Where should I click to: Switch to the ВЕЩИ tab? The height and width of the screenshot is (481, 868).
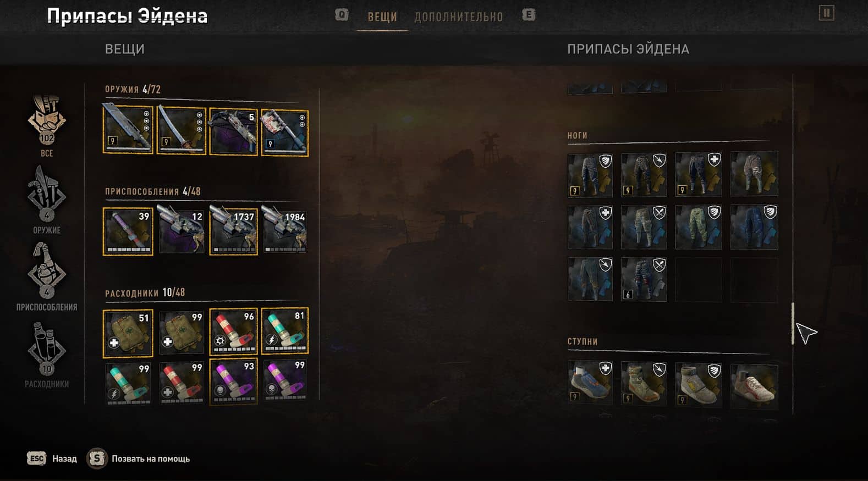382,17
